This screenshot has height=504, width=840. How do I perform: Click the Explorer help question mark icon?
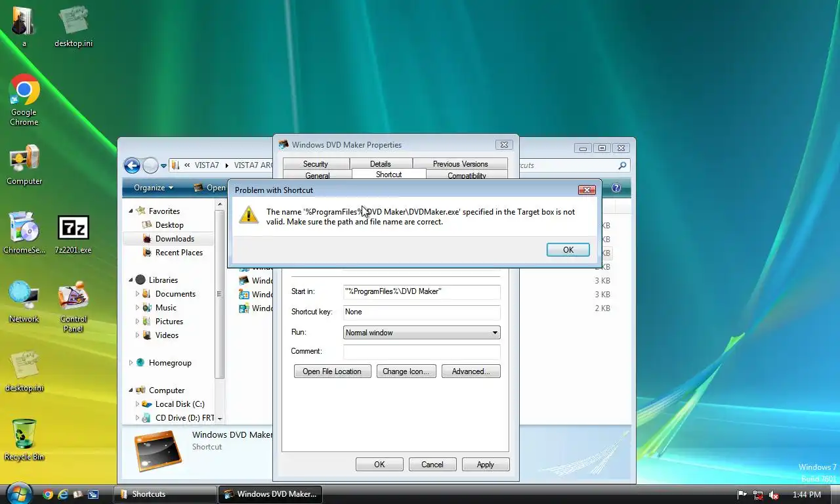click(x=616, y=188)
